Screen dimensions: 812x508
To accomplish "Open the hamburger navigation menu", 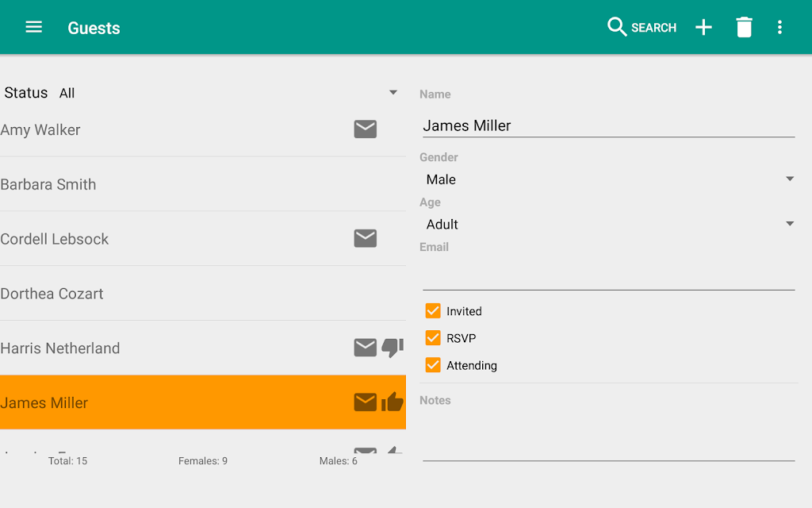I will pyautogui.click(x=33, y=27).
